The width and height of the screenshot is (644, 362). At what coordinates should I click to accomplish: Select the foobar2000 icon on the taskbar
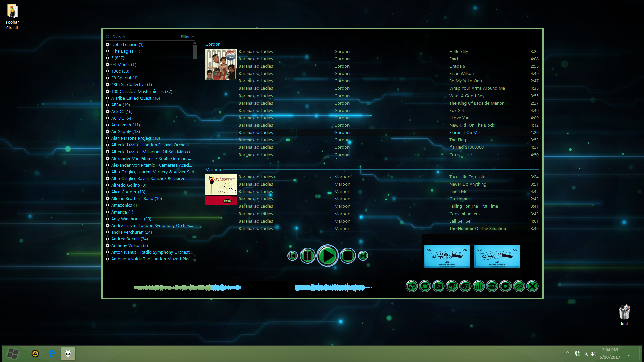(x=68, y=354)
